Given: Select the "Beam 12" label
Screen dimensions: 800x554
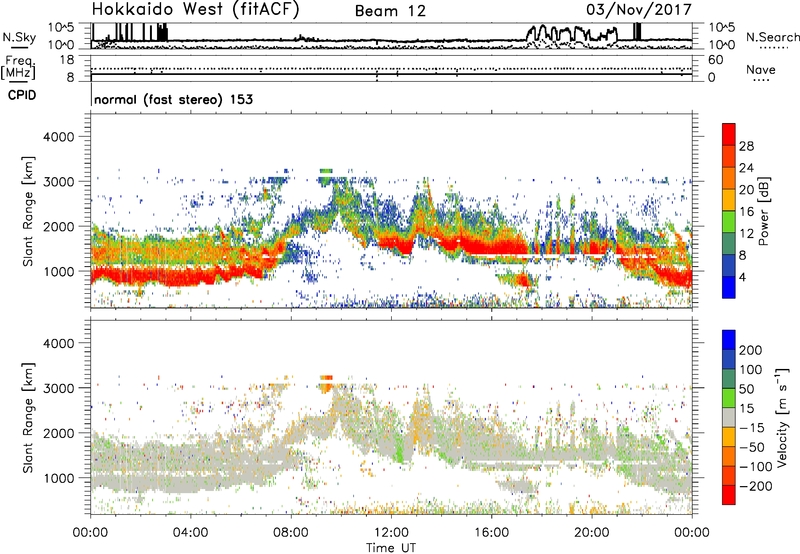Looking at the screenshot, I should [x=390, y=11].
